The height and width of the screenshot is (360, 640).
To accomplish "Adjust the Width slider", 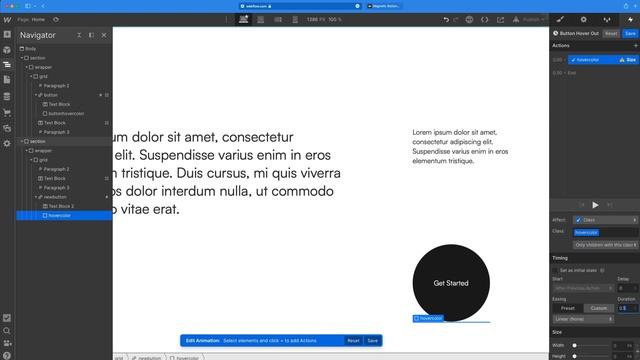I will tap(575, 345).
